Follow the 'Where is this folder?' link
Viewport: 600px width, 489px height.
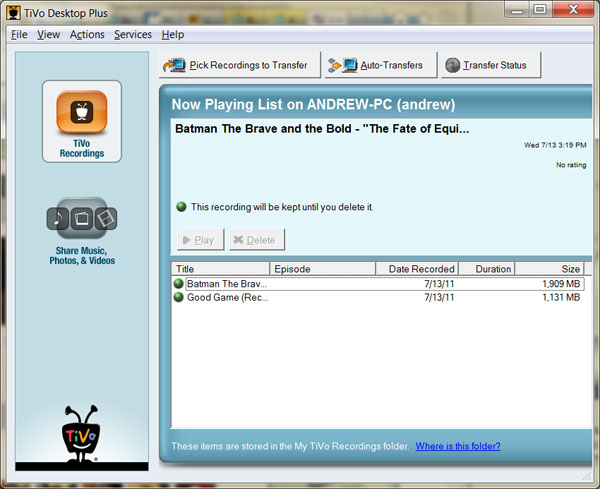tap(458, 446)
